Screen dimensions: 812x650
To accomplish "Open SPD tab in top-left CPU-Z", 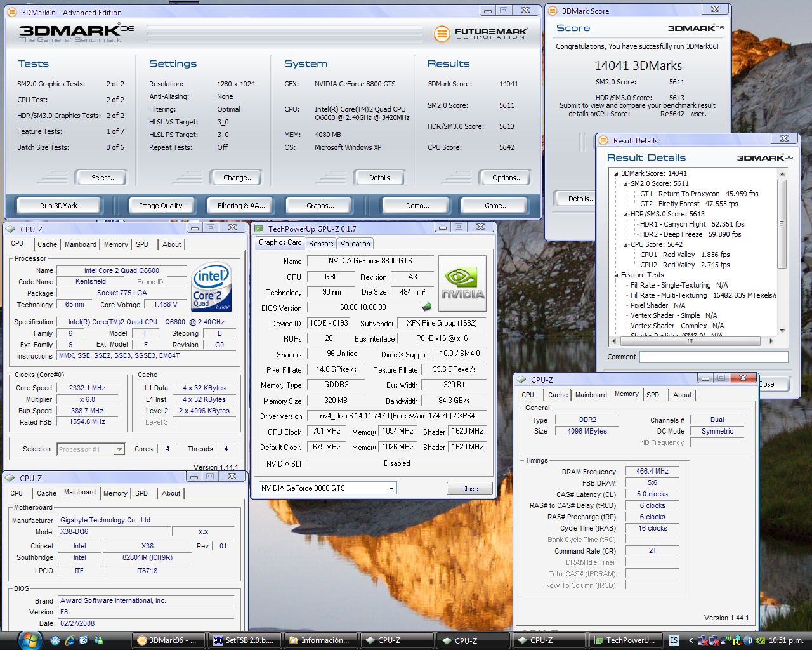I will pyautogui.click(x=142, y=244).
